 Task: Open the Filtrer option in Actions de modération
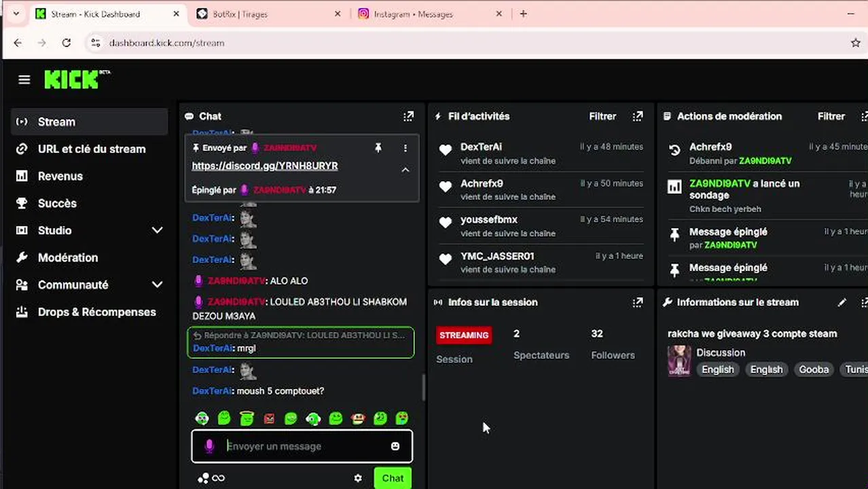click(x=831, y=116)
